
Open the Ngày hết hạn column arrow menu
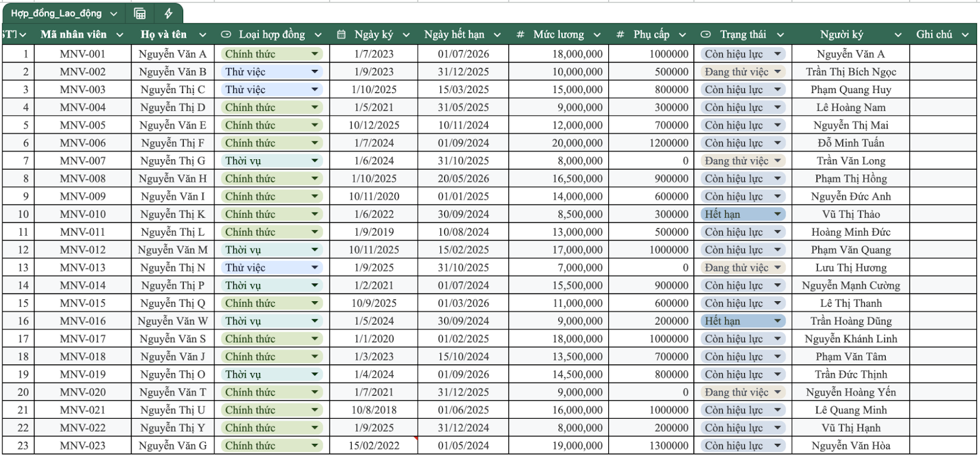pos(497,35)
